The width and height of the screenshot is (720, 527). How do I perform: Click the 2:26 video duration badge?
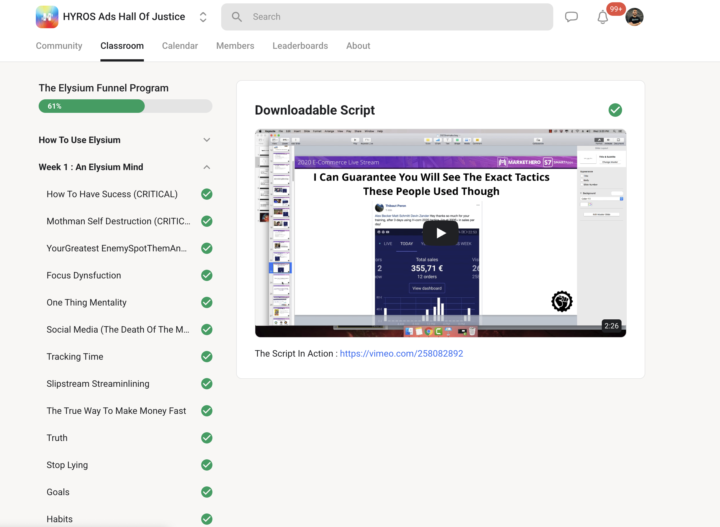[611, 326]
